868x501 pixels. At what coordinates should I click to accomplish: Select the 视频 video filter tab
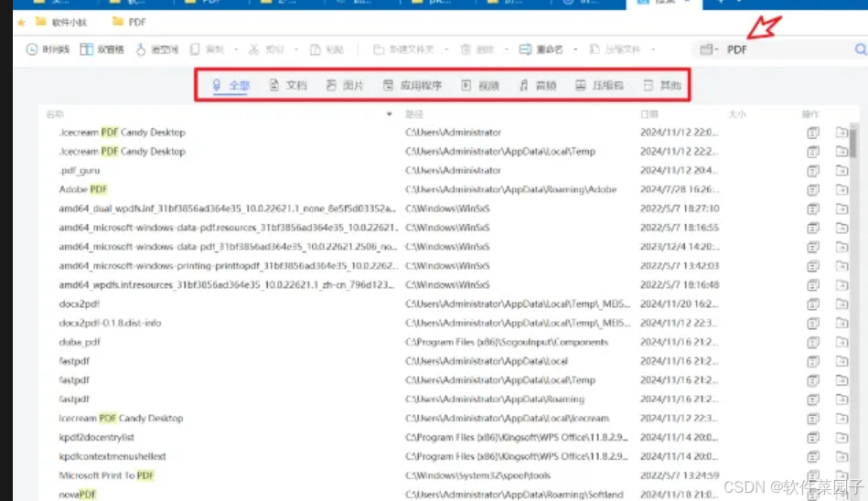click(480, 85)
